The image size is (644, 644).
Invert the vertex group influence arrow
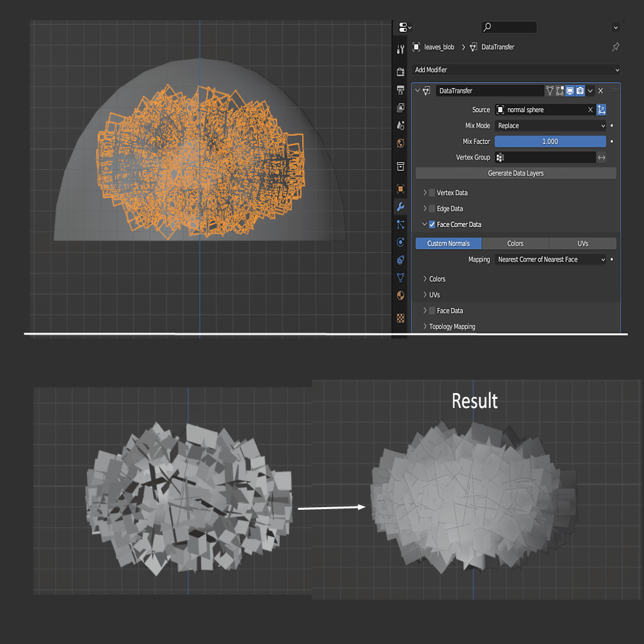(x=601, y=158)
